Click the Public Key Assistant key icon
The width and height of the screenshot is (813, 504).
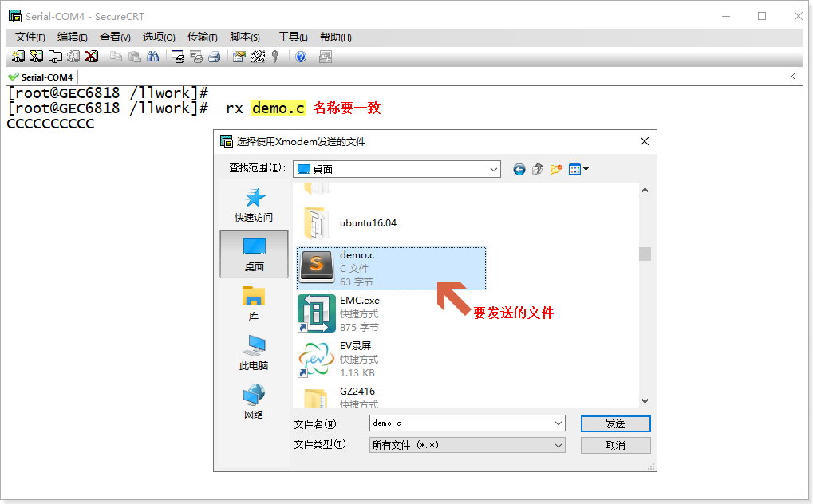tap(275, 57)
